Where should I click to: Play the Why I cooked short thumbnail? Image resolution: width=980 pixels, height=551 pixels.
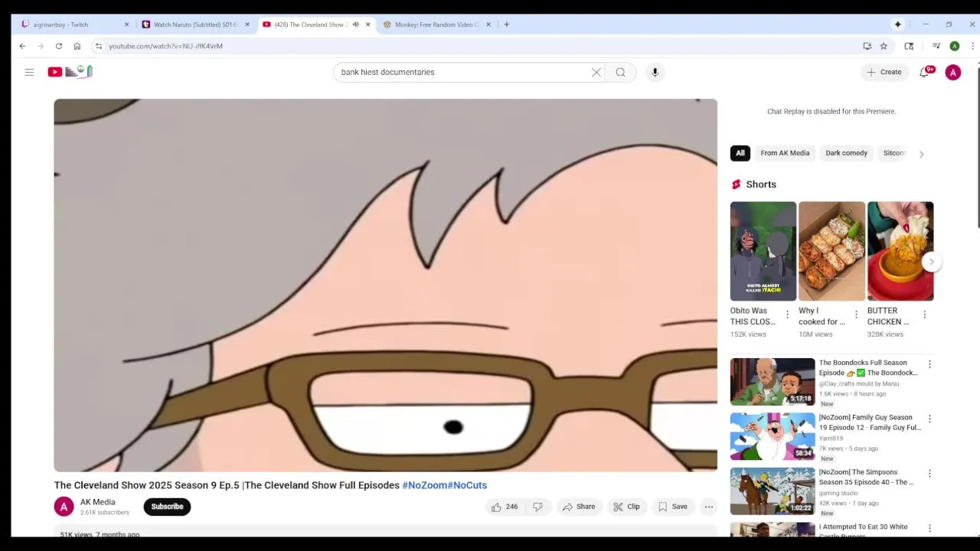click(831, 251)
